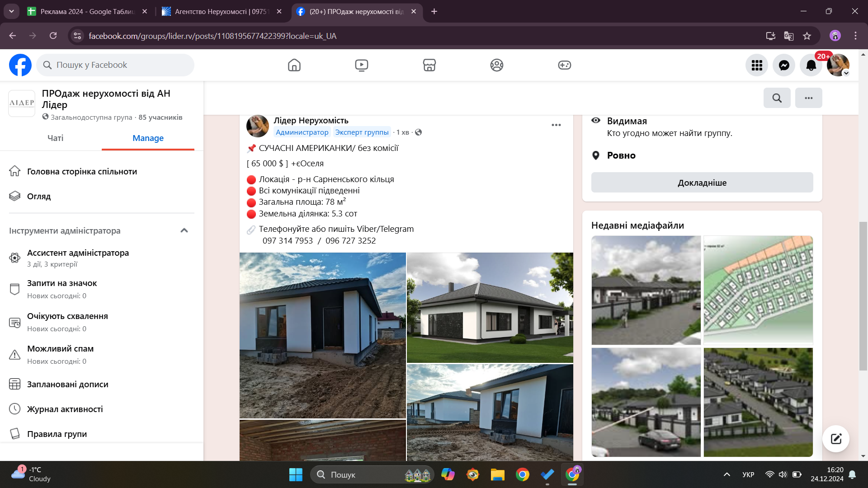
Task: Click the Докладніше button
Action: tap(702, 183)
